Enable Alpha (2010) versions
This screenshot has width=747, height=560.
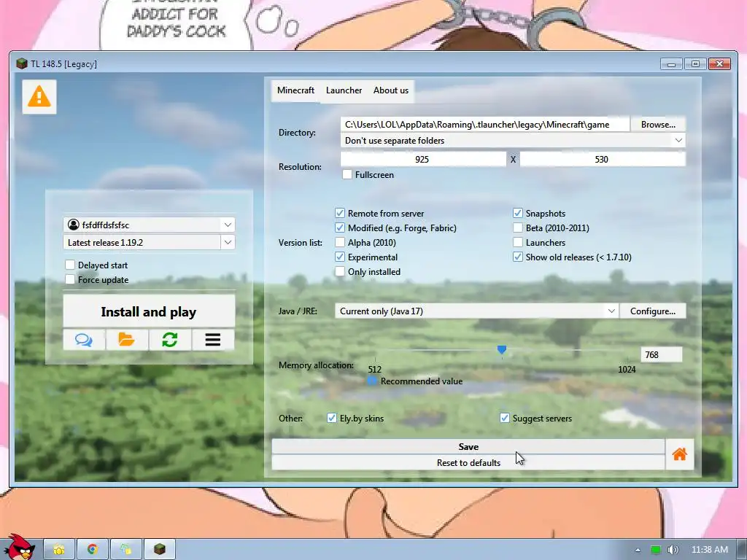click(340, 242)
